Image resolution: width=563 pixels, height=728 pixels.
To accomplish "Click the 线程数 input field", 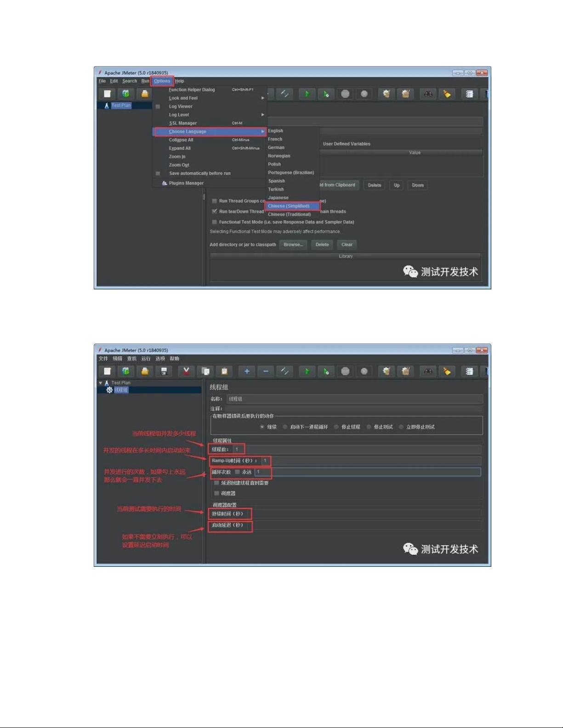I will [x=357, y=449].
